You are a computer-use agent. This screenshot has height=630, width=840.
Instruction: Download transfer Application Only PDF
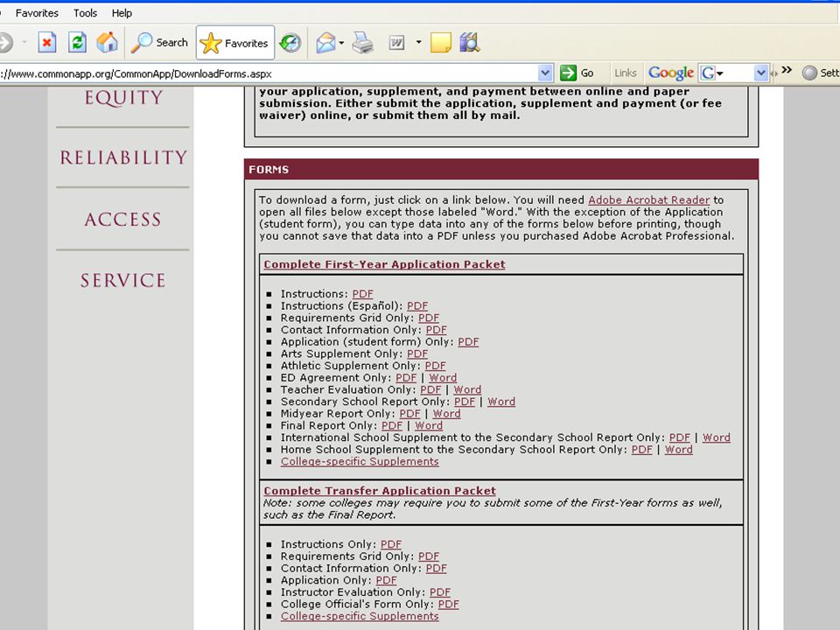(386, 580)
